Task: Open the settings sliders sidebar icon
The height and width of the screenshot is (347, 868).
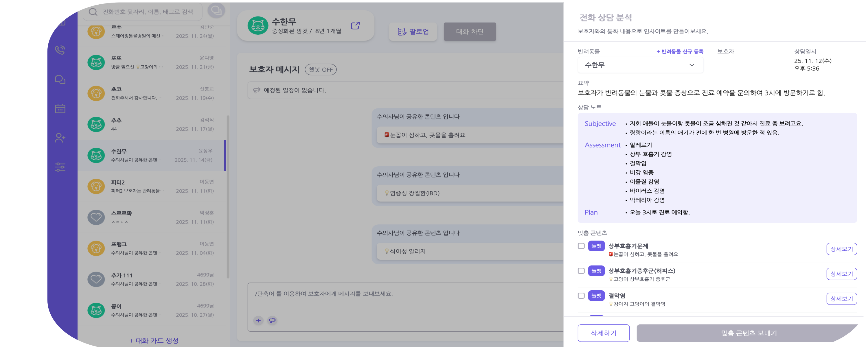Action: pyautogui.click(x=60, y=167)
